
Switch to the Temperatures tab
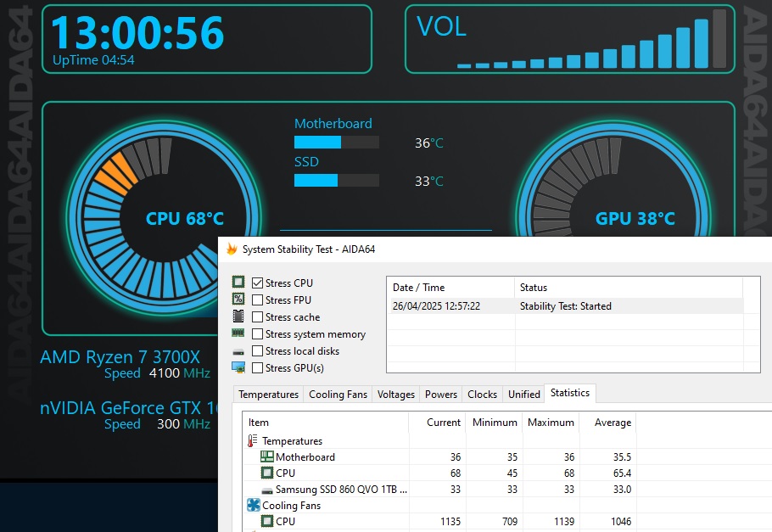click(x=268, y=394)
